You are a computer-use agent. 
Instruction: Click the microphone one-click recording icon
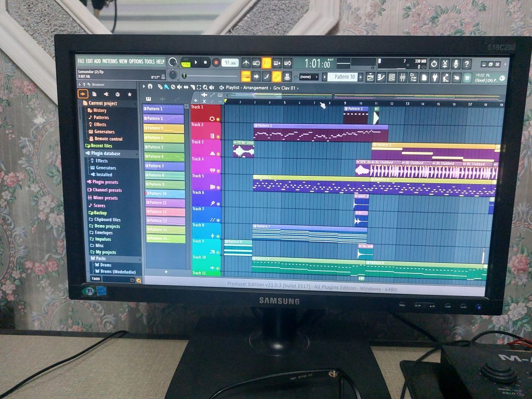click(x=456, y=64)
